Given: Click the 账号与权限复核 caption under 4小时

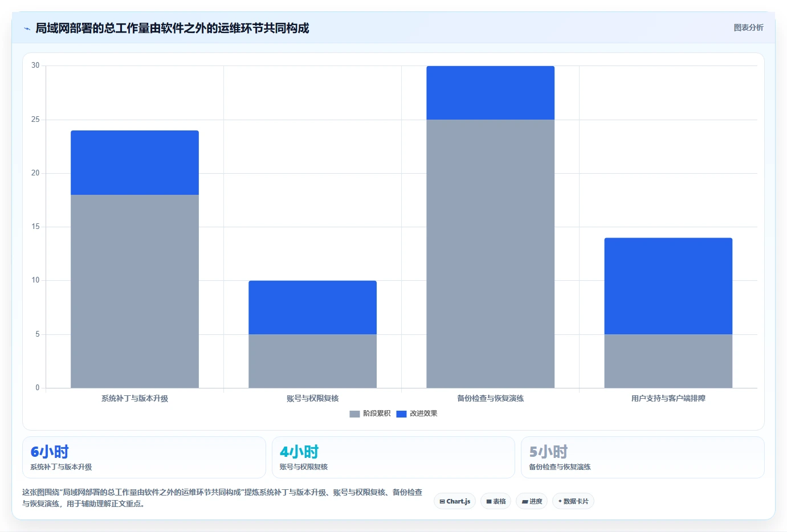Looking at the screenshot, I should (x=304, y=467).
